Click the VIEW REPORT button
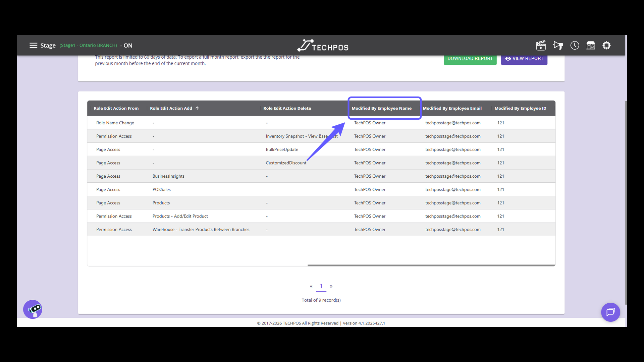 point(524,58)
